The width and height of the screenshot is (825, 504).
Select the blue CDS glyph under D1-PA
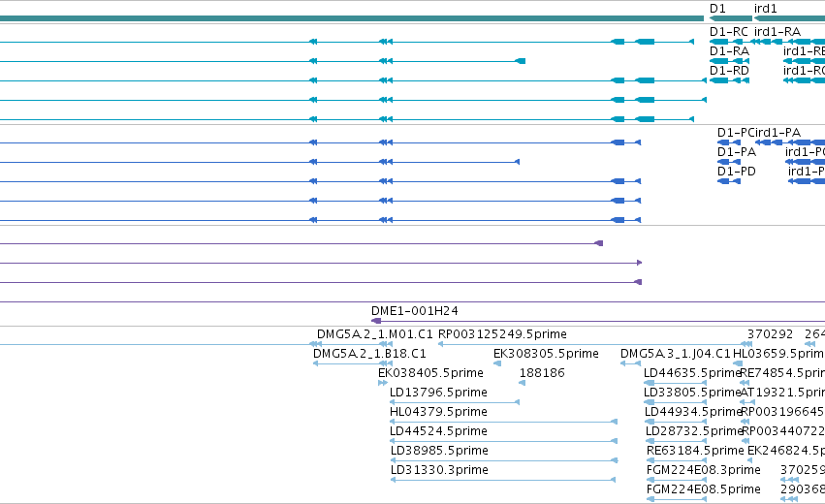pos(729,162)
